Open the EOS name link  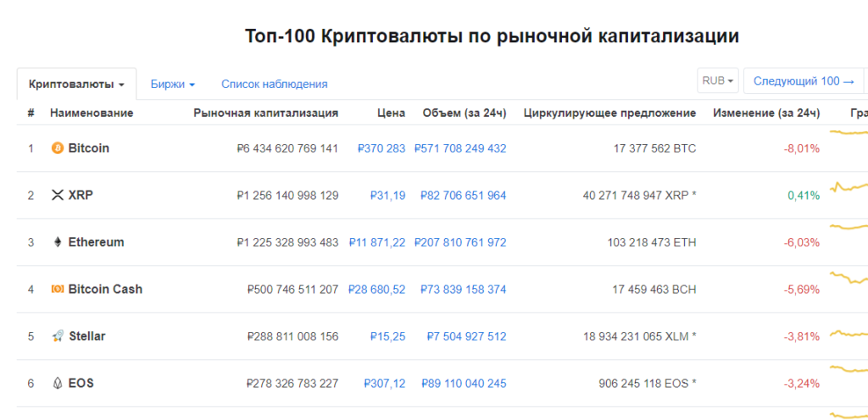(81, 383)
